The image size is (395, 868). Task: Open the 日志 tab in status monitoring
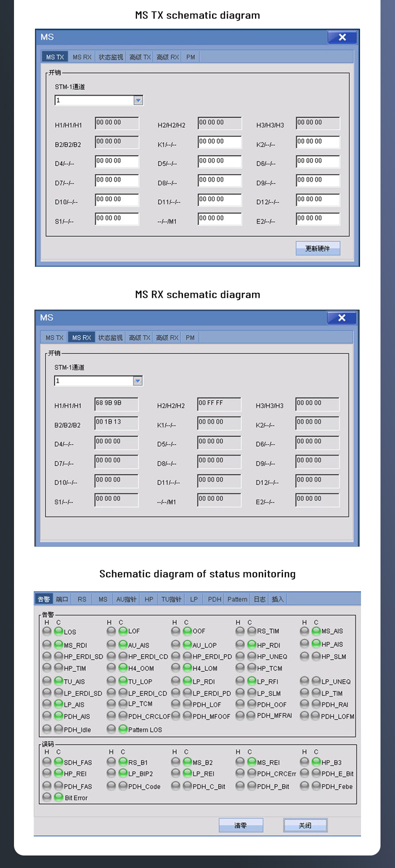[x=259, y=599]
